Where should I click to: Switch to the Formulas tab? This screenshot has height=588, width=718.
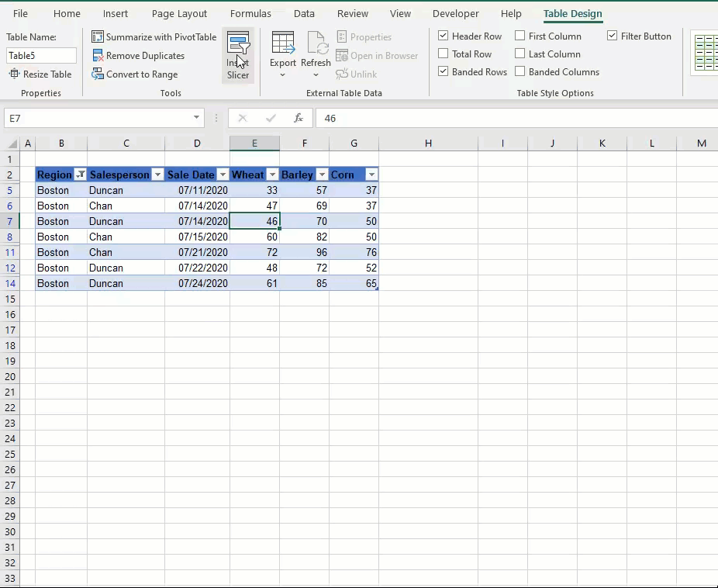pyautogui.click(x=250, y=14)
